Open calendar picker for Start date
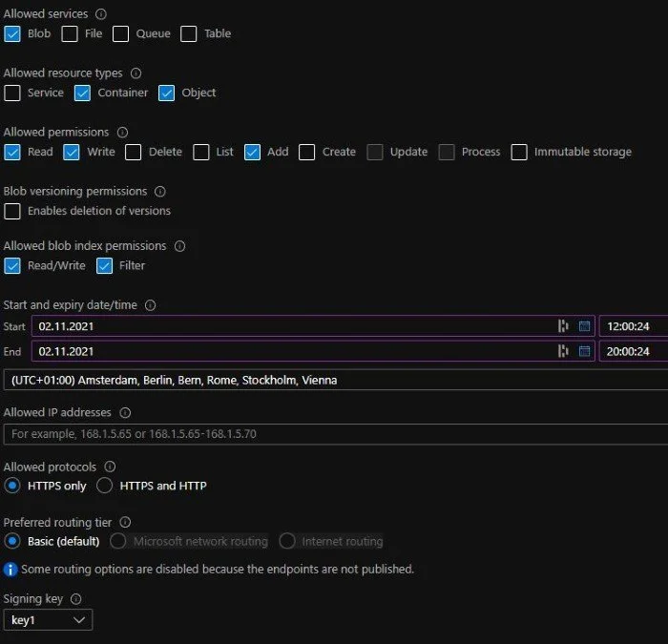This screenshot has width=668, height=644. point(584,326)
